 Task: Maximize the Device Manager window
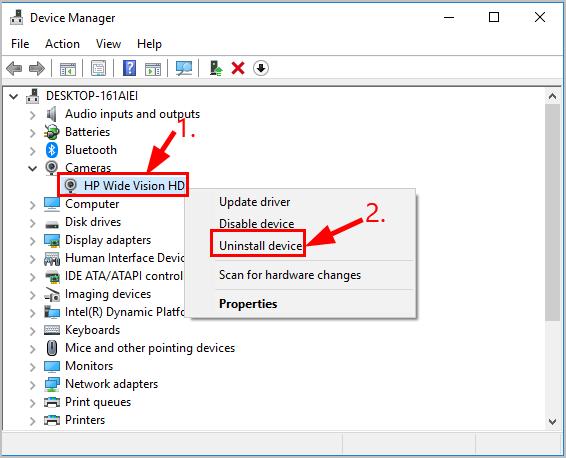click(494, 17)
